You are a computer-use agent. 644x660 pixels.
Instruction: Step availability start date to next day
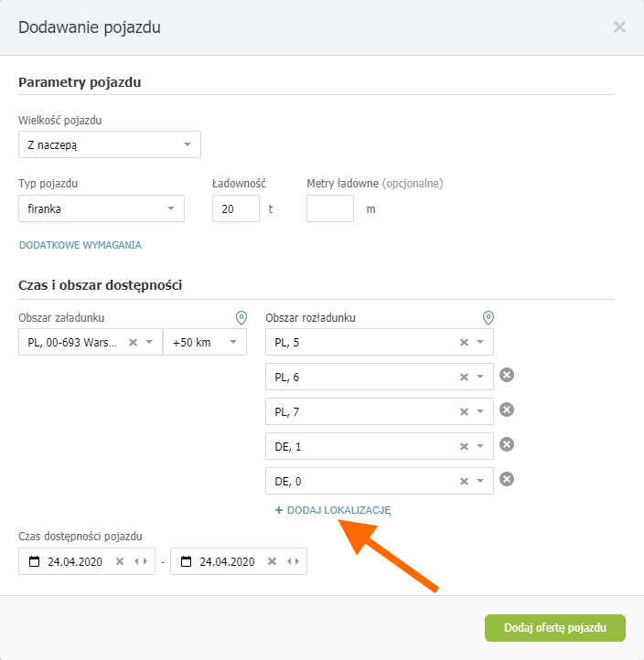[145, 561]
